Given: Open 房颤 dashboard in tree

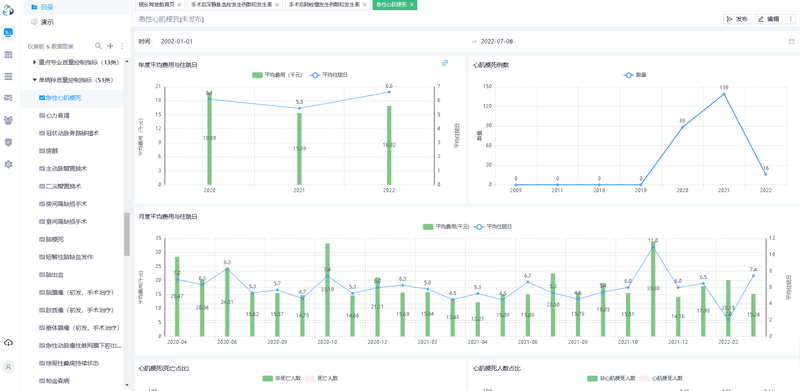Looking at the screenshot, I should tap(51, 151).
